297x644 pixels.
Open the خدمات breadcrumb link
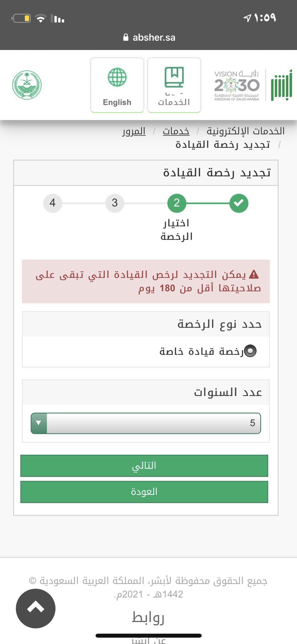176,131
